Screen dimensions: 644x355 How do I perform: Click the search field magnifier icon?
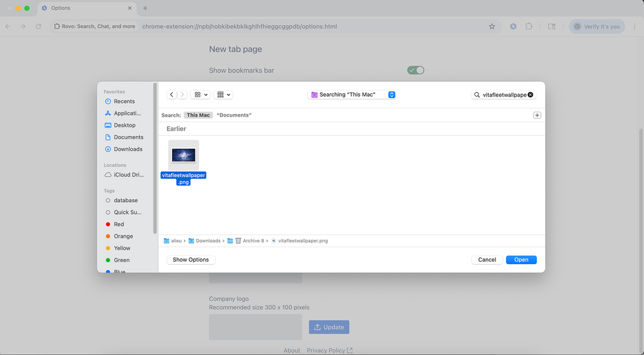point(477,95)
